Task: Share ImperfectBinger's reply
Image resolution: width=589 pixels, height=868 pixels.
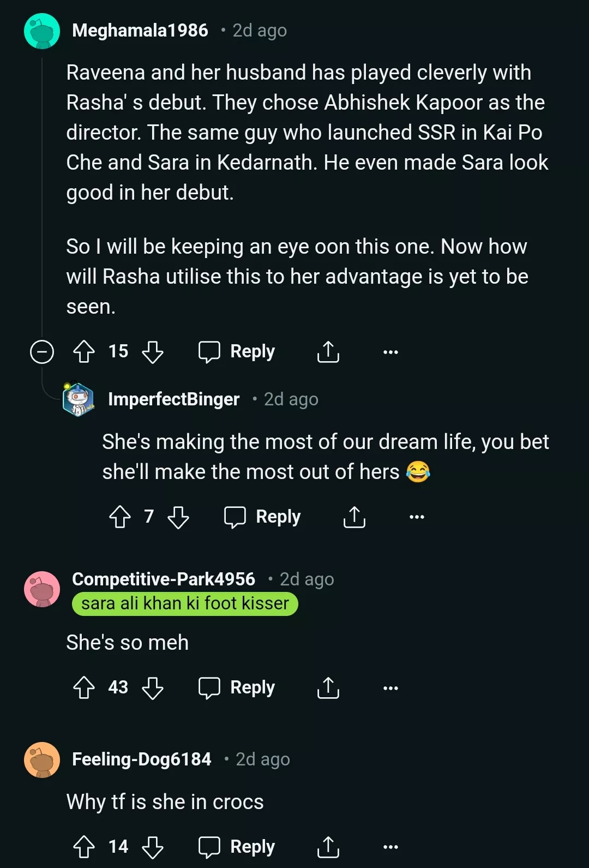Action: pyautogui.click(x=354, y=517)
